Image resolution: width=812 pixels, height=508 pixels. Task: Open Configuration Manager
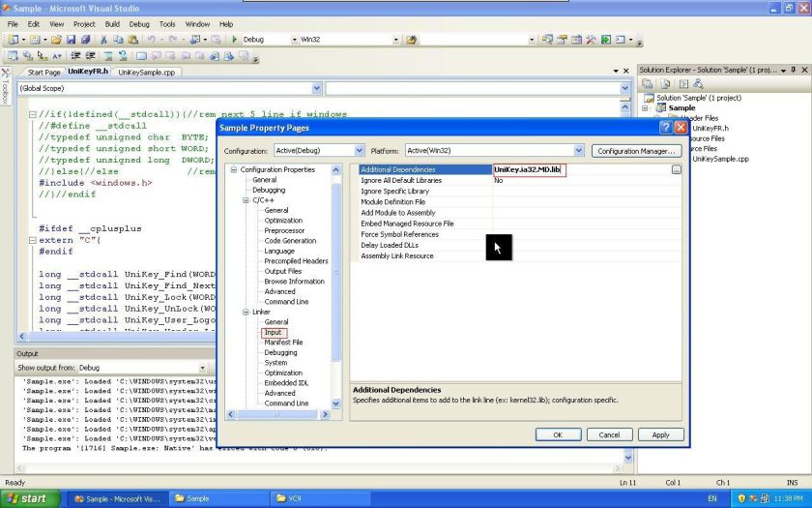636,151
